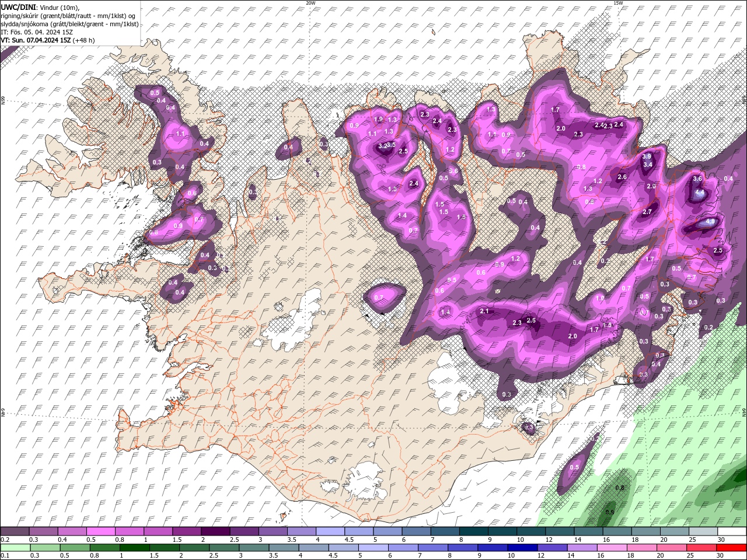Pick the pink 18 swatch in lower legend
Screen dimensions: 747x560
(x=641, y=548)
